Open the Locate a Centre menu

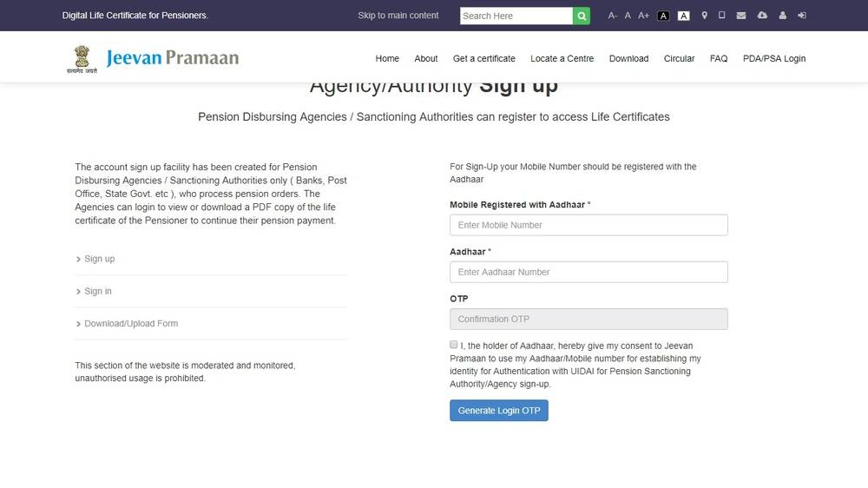[x=562, y=58]
